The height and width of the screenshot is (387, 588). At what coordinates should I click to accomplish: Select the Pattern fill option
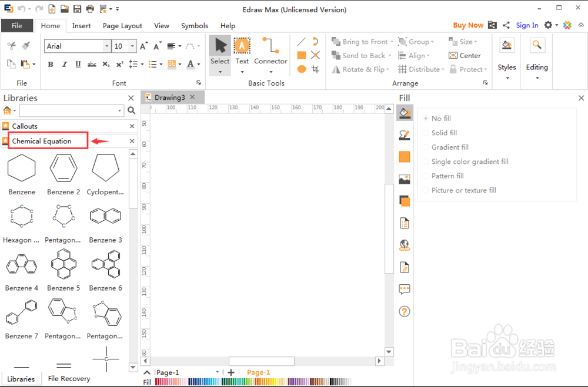pyautogui.click(x=443, y=176)
